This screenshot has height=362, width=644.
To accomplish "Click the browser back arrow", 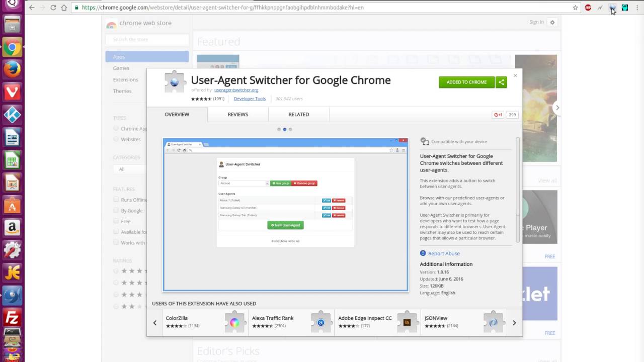I will pos(32,8).
